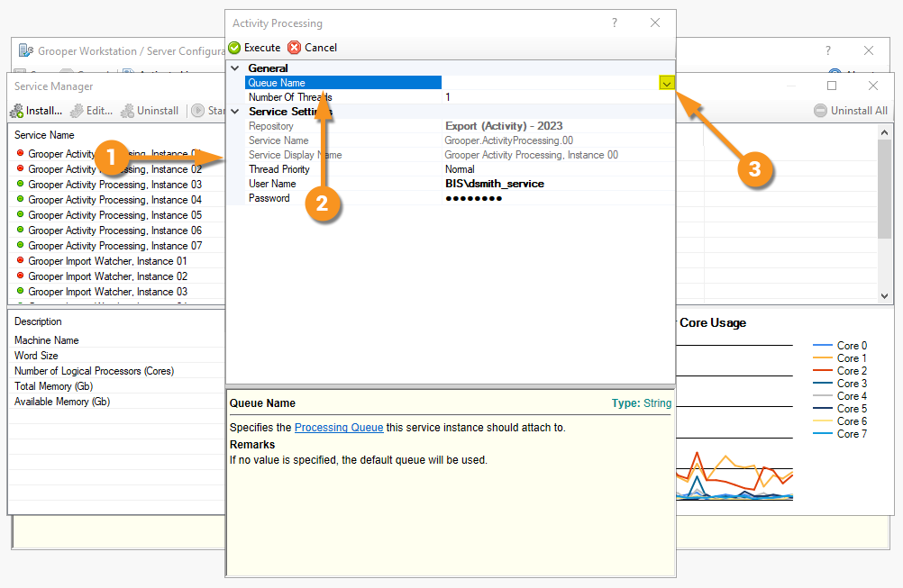
Task: Click the Install gear icon in Service Manager
Action: pyautogui.click(x=17, y=111)
